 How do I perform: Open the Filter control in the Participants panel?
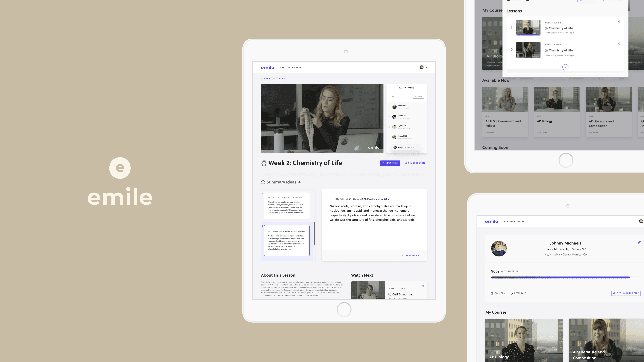(x=418, y=97)
